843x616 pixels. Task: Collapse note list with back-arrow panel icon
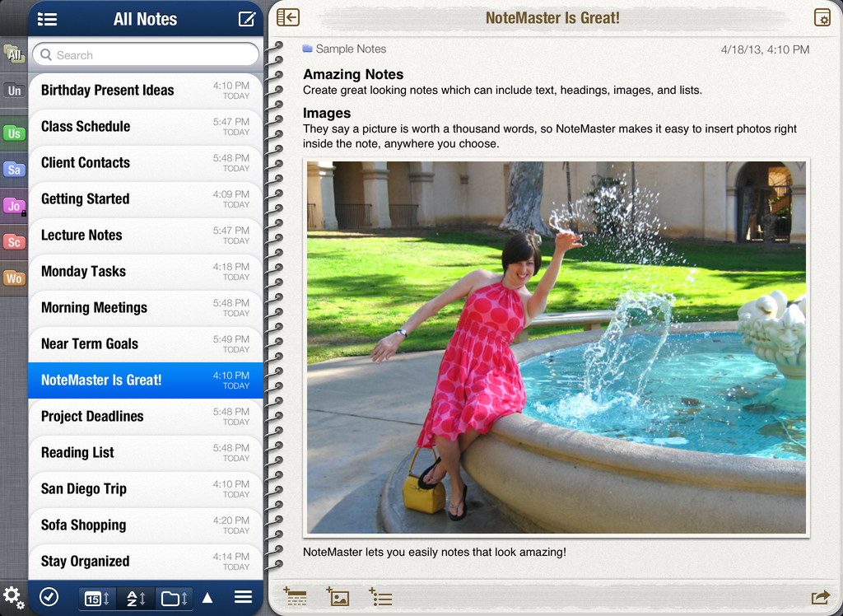click(x=288, y=17)
